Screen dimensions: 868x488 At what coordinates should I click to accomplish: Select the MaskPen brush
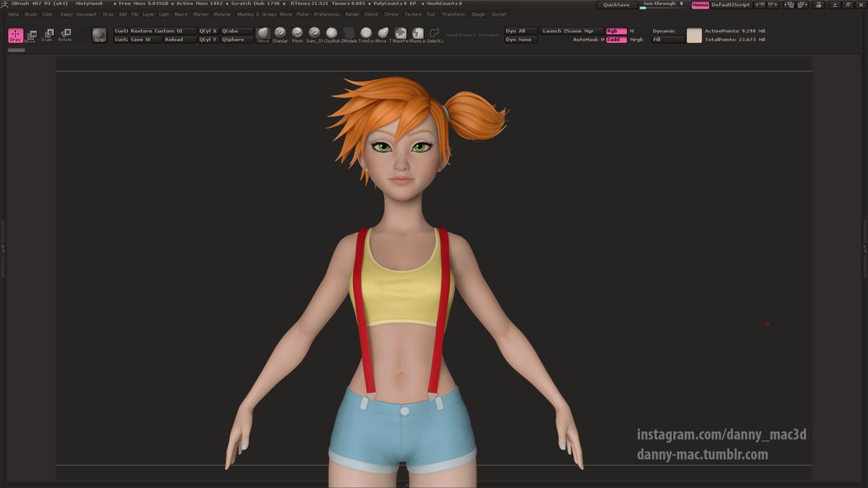click(x=400, y=35)
